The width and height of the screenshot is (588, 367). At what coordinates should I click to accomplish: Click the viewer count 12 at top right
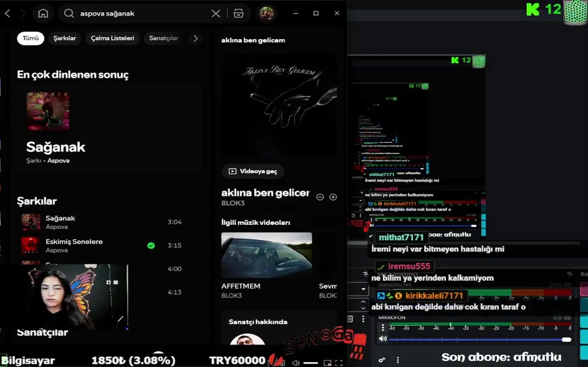553,9
